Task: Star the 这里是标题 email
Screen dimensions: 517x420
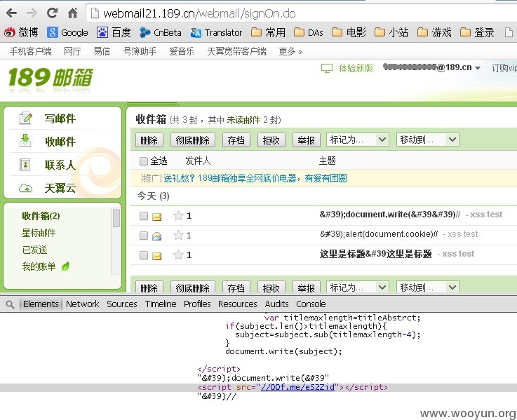Action: (178, 255)
